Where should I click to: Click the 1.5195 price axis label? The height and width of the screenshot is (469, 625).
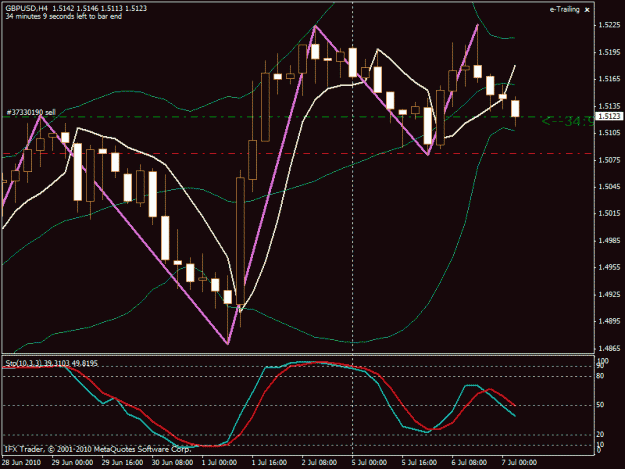pyautogui.click(x=609, y=52)
